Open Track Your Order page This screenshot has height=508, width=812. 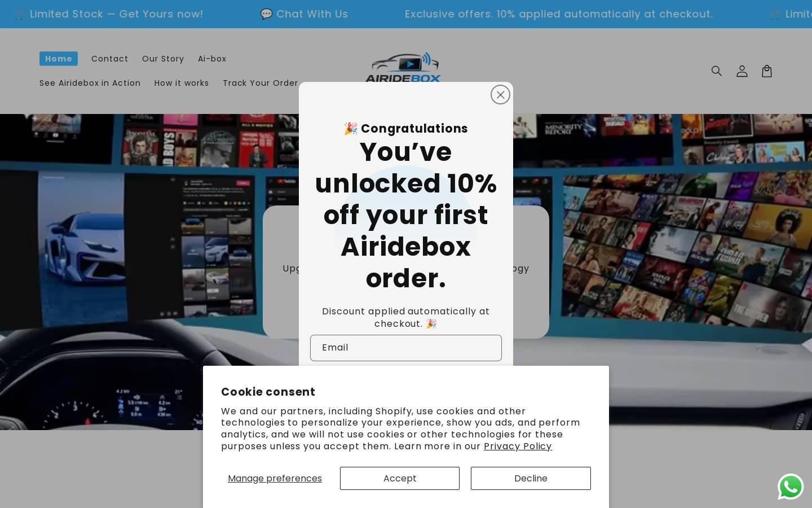[x=261, y=83]
